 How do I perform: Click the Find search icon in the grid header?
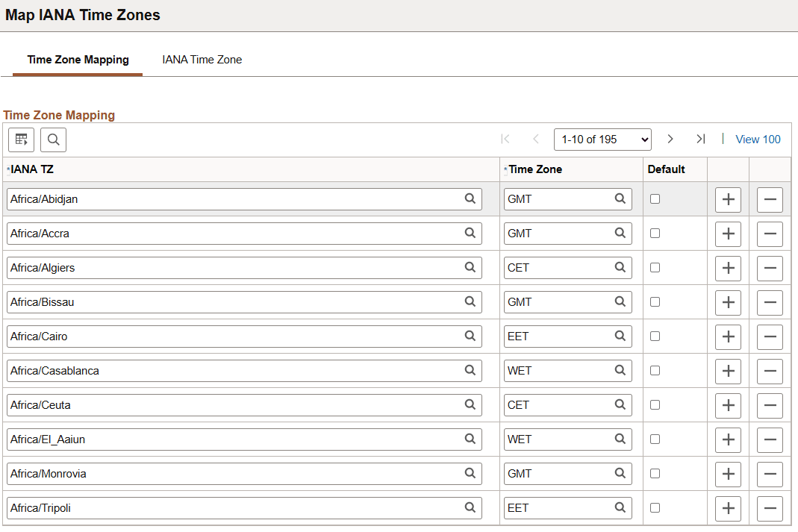click(53, 140)
